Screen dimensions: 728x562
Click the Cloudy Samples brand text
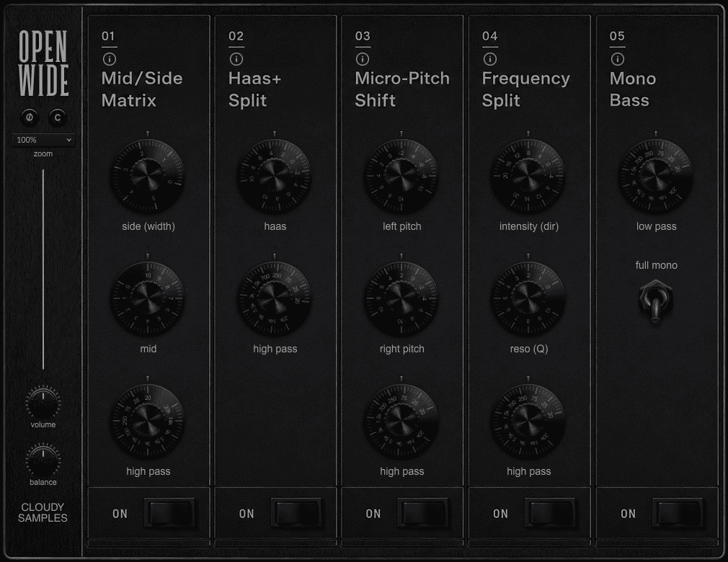(43, 512)
